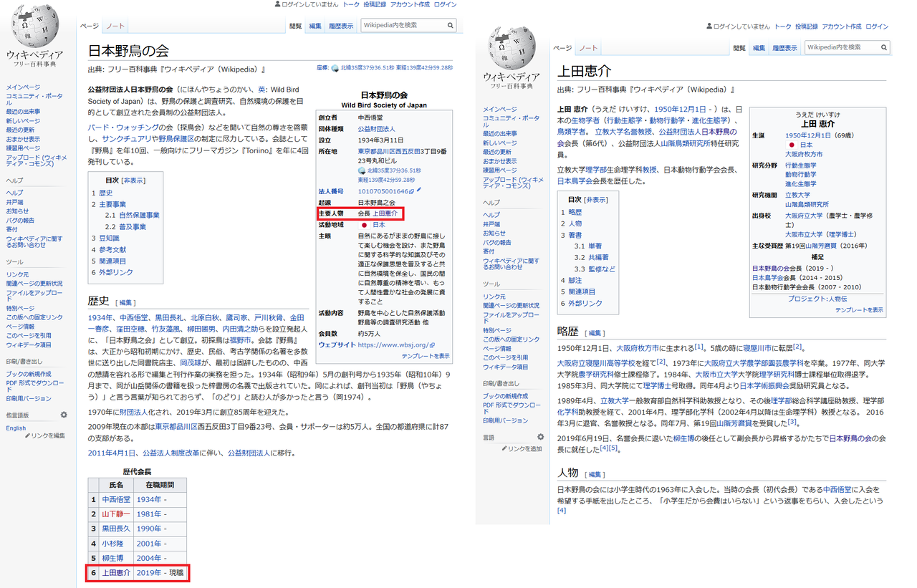Open ノート tab on 日本野鳥の会 page
The width and height of the screenshot is (917, 588).
(115, 26)
